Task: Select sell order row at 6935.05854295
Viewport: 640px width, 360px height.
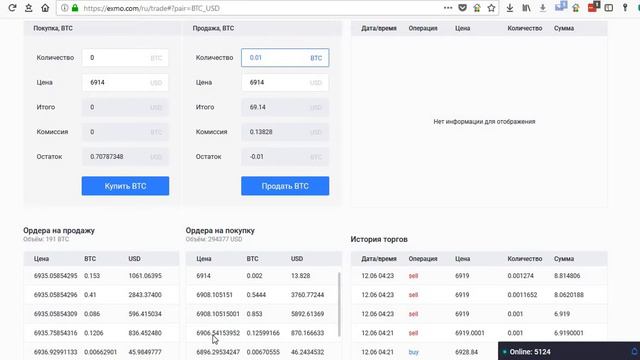Action: click(101, 276)
